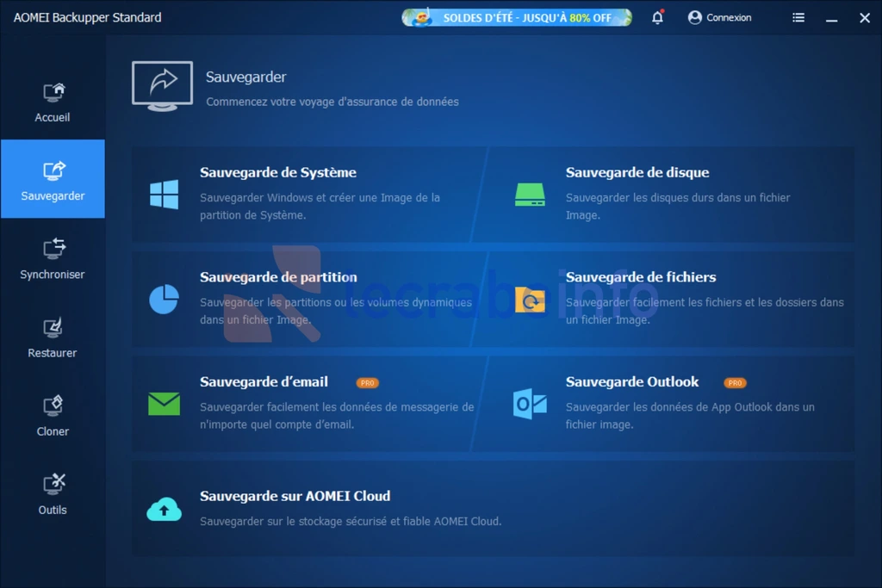Image resolution: width=882 pixels, height=588 pixels.
Task: Select Sauvegarde sur AOMEI Cloud title
Action: coord(295,496)
